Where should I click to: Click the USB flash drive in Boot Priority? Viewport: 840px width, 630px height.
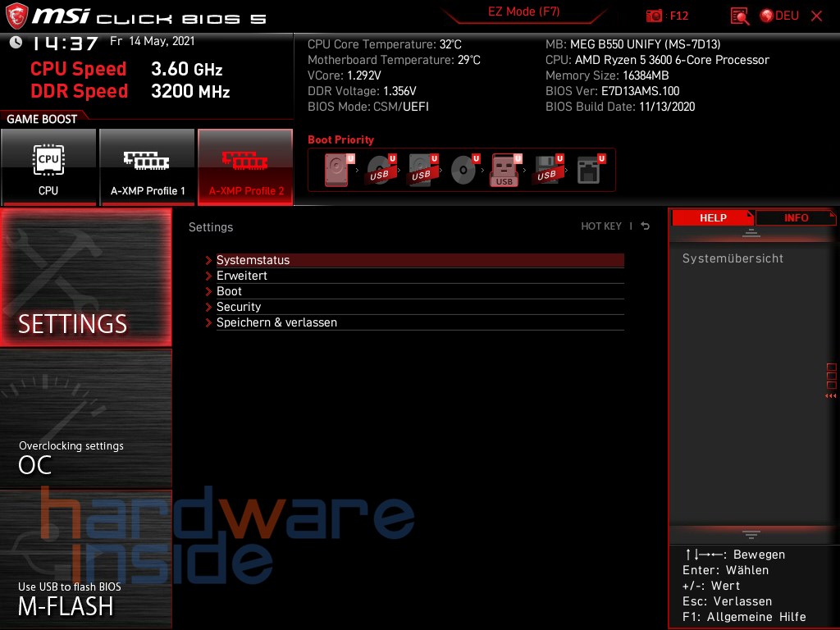(504, 168)
